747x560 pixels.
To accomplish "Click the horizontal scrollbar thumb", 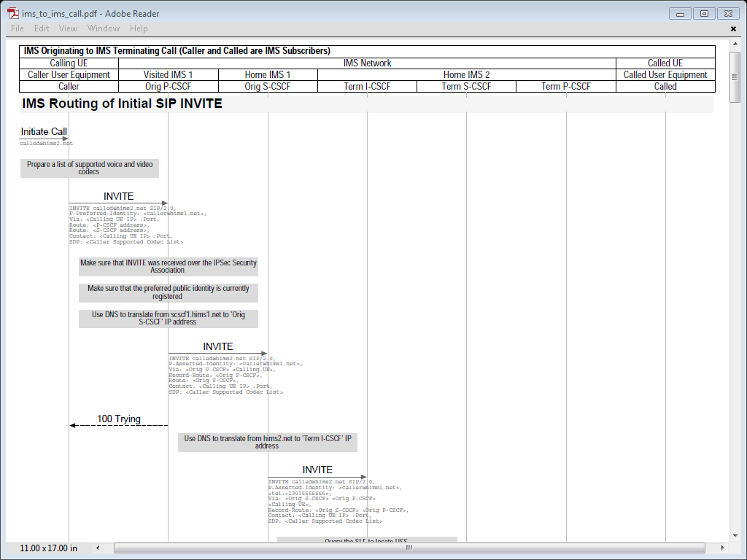I will [409, 548].
